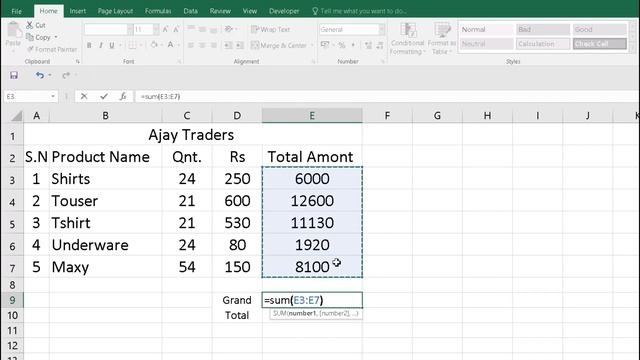The height and width of the screenshot is (360, 640).
Task: Switch to the Developer tab
Action: point(284,11)
